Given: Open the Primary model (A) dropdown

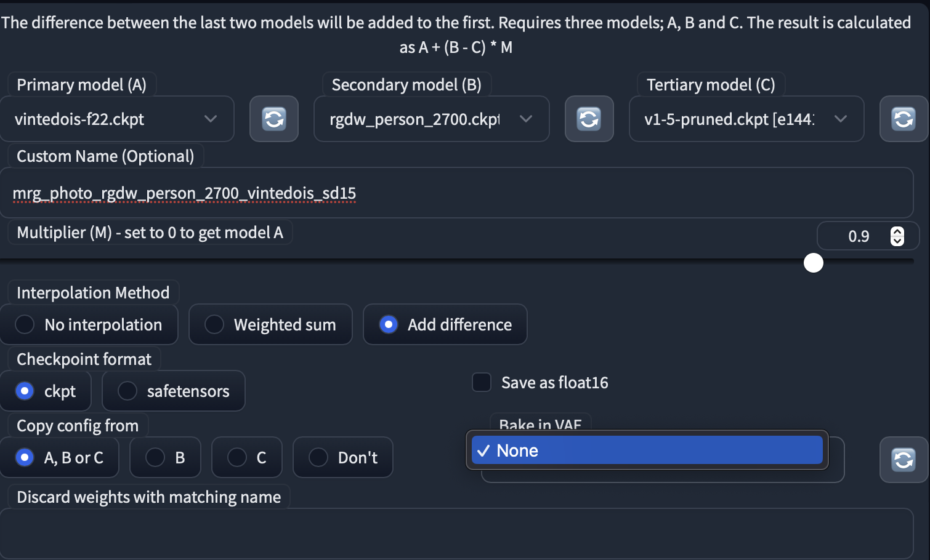Looking at the screenshot, I should (117, 119).
